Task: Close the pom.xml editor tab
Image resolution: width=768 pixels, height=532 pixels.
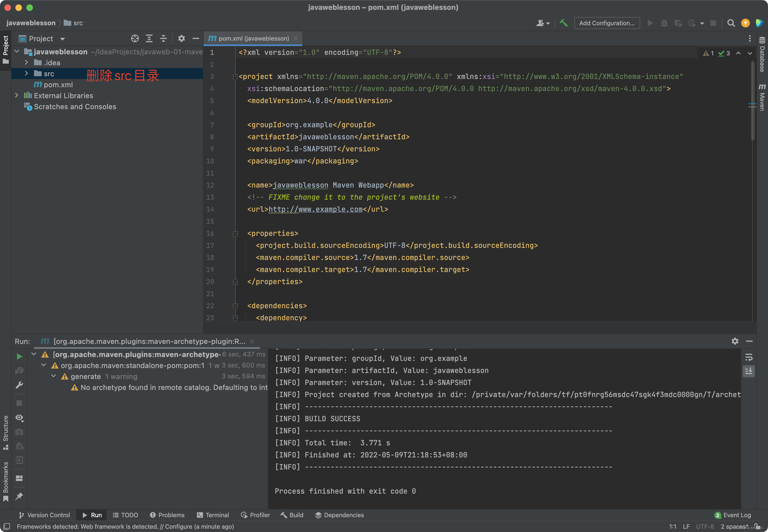Action: [296, 38]
